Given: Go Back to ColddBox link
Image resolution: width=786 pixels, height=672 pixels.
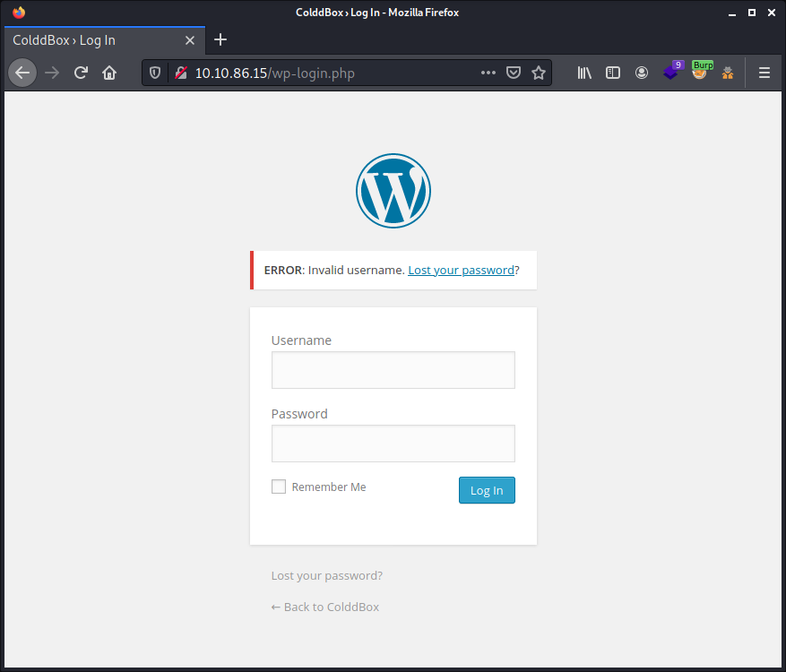Looking at the screenshot, I should pyautogui.click(x=324, y=607).
